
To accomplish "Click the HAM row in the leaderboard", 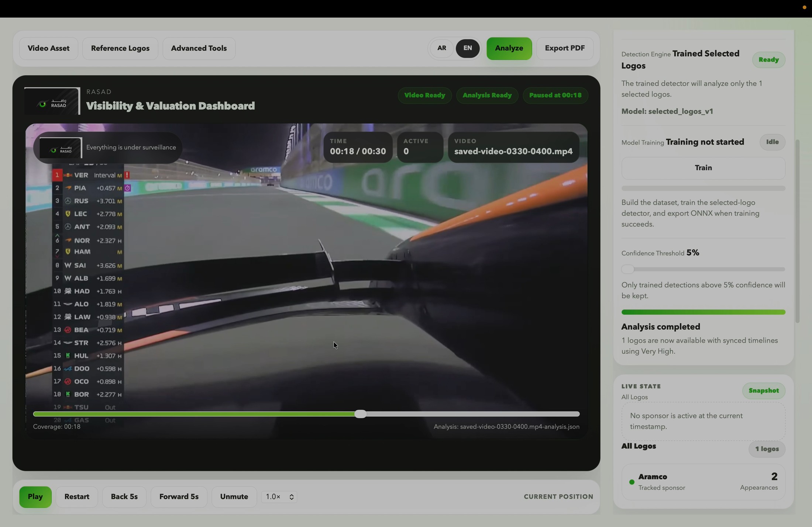I will pos(88,252).
